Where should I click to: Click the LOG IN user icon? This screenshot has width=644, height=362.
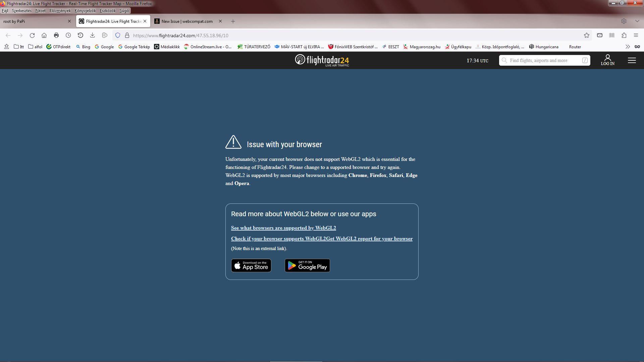pos(607,60)
